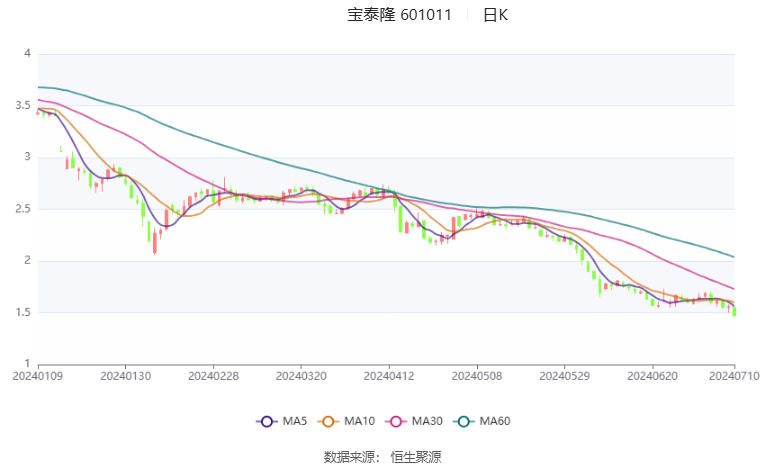Click the lowest red candlestick in February
The width and height of the screenshot is (765, 465).
[x=155, y=243]
